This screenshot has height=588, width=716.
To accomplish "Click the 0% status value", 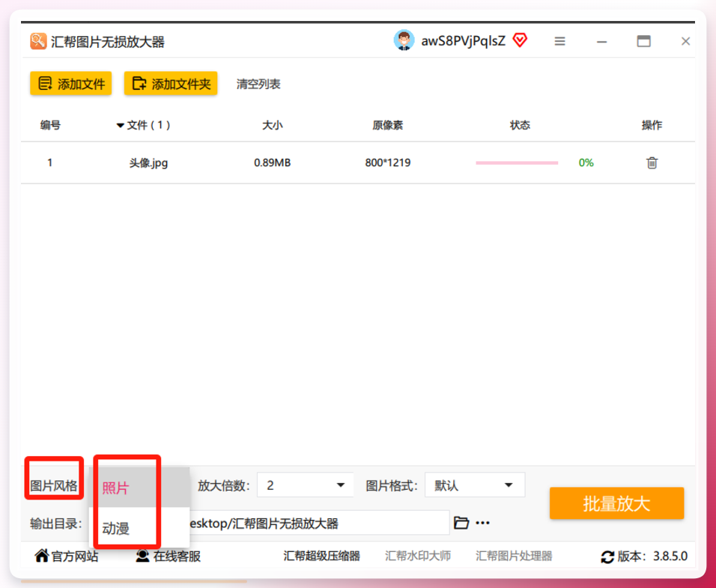I will (586, 163).
